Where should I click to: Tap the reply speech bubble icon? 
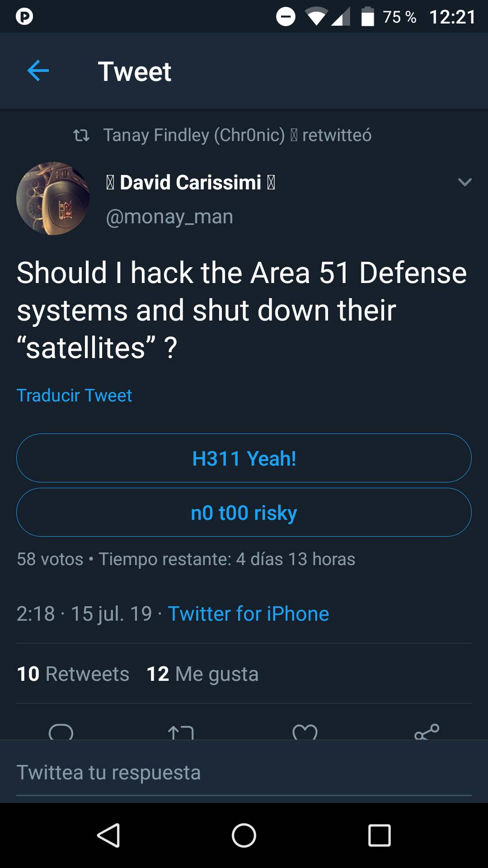tap(61, 731)
